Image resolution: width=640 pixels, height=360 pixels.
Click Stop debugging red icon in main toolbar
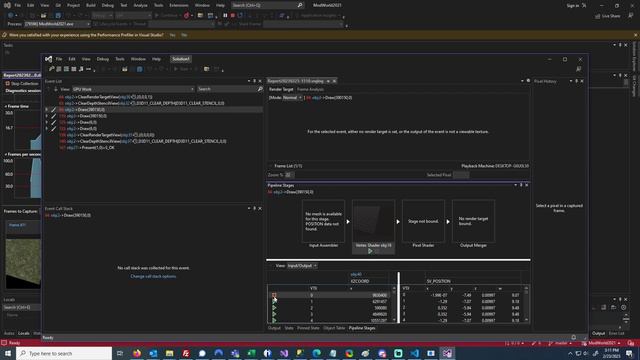[x=233, y=16]
